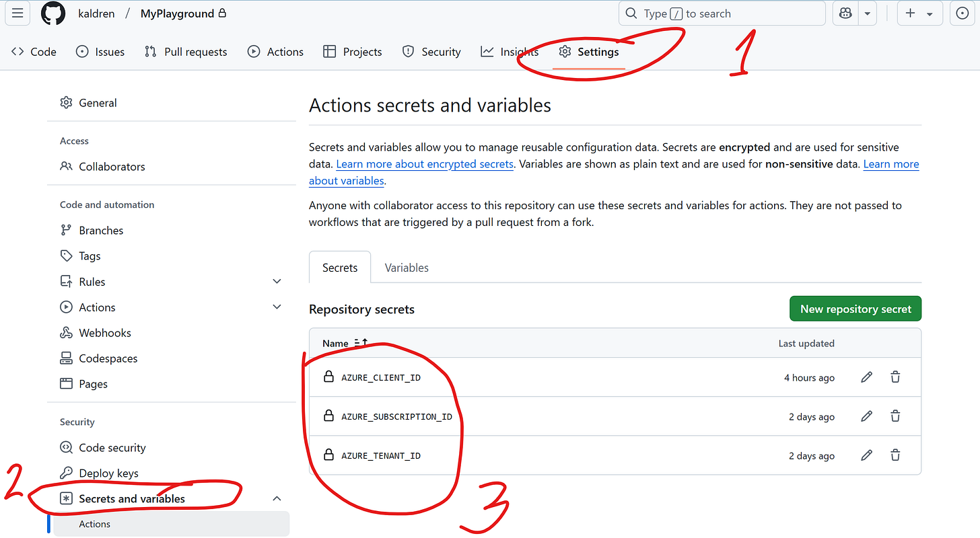The height and width of the screenshot is (538, 980).
Task: Open the Projects tab
Action: (x=353, y=52)
